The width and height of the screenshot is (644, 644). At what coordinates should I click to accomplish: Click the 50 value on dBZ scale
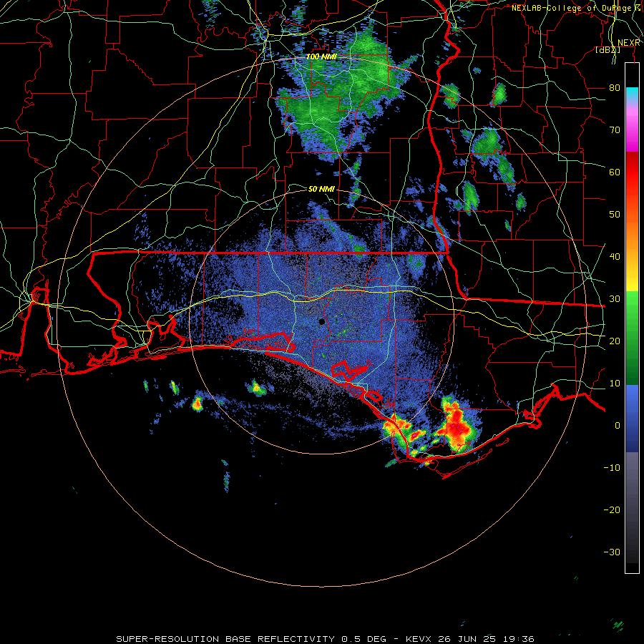tap(615, 215)
